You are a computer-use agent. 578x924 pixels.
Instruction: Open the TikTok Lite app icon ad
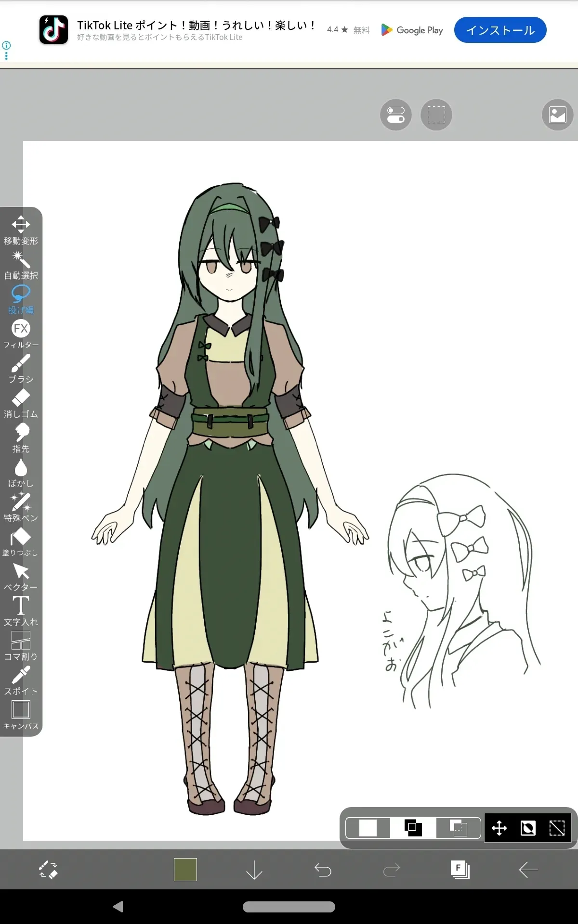click(x=53, y=30)
